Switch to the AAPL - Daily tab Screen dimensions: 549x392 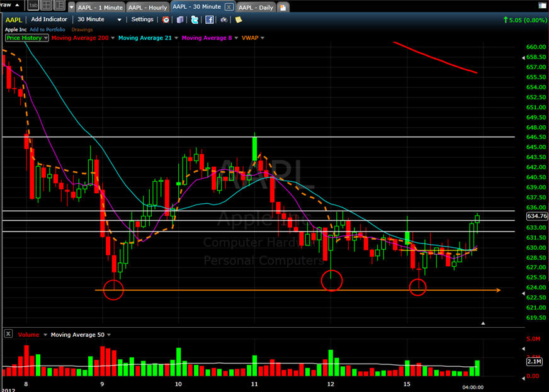pyautogui.click(x=256, y=8)
